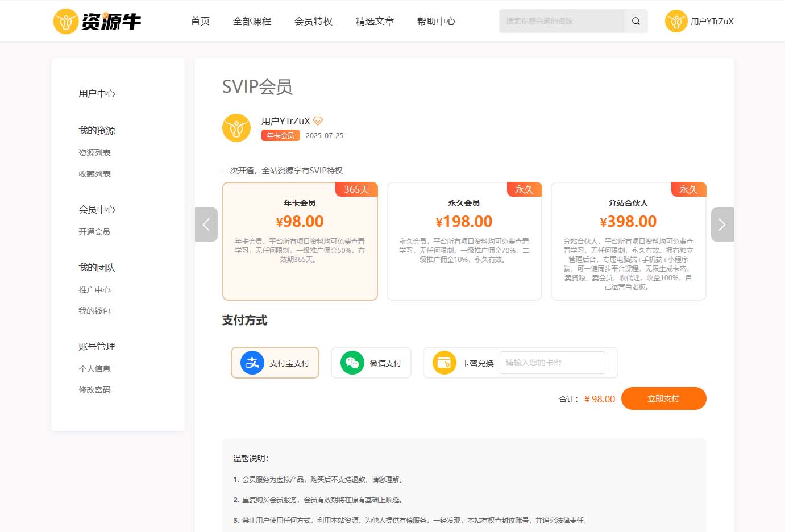Click the profile avatar next to 年卡会员 badge
785x532 pixels.
[x=236, y=127]
